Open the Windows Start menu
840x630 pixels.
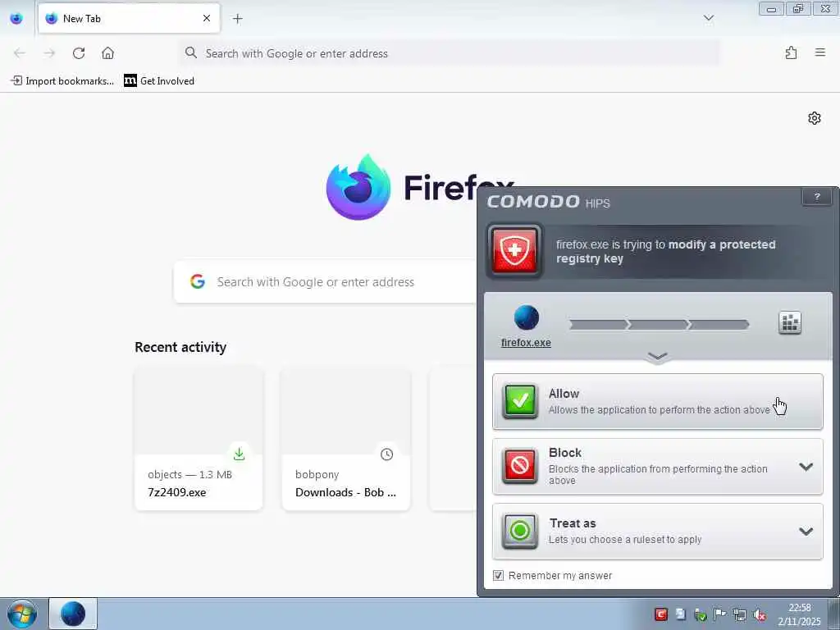22,614
